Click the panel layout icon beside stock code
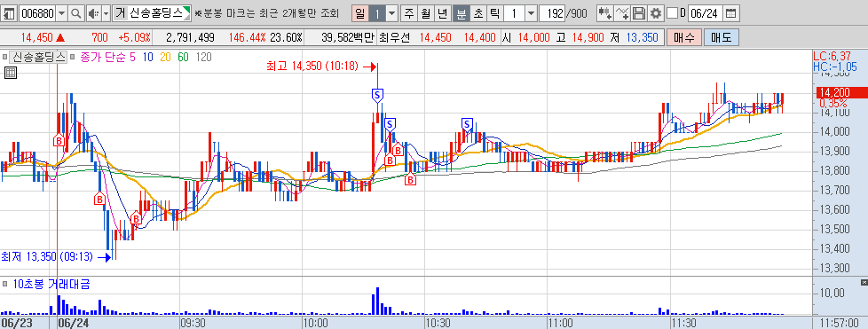868x329 pixels. (x=10, y=13)
